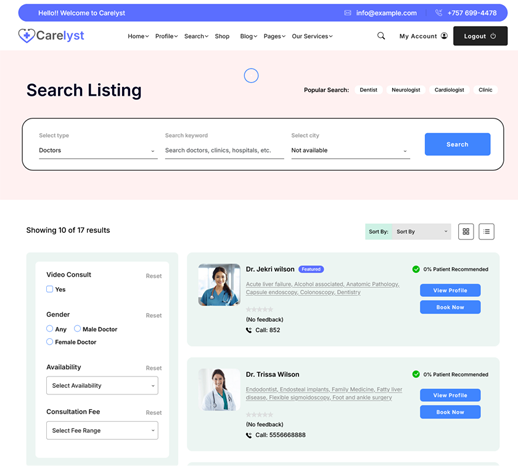Switch to grid view icon
518x466 pixels.
(466, 231)
